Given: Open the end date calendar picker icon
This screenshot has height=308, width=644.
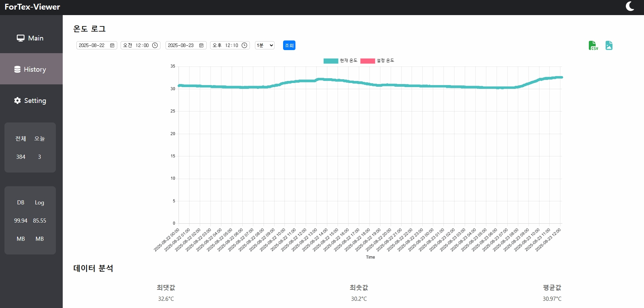Looking at the screenshot, I should [201, 46].
